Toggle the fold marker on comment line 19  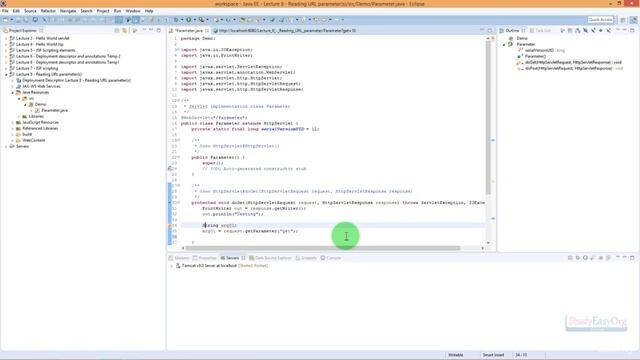(178, 140)
